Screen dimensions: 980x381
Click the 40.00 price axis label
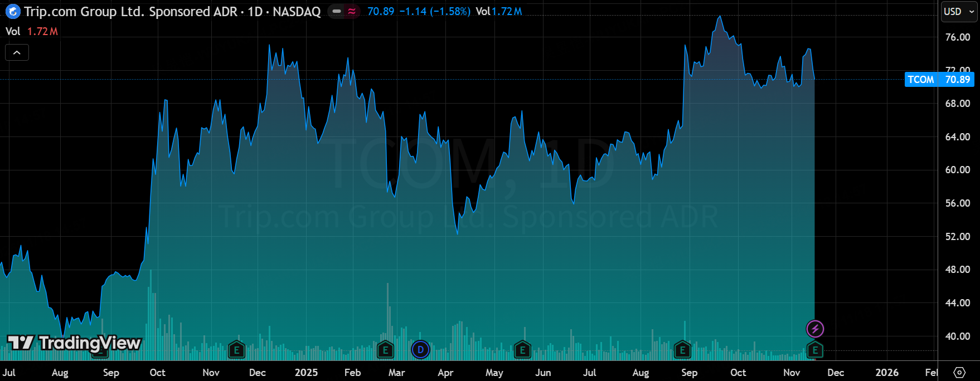pos(958,336)
